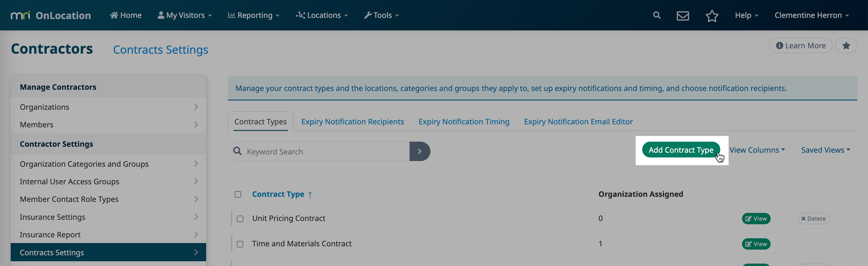The height and width of the screenshot is (266, 868).
Task: Open Member Contact Role Types
Action: [x=108, y=199]
